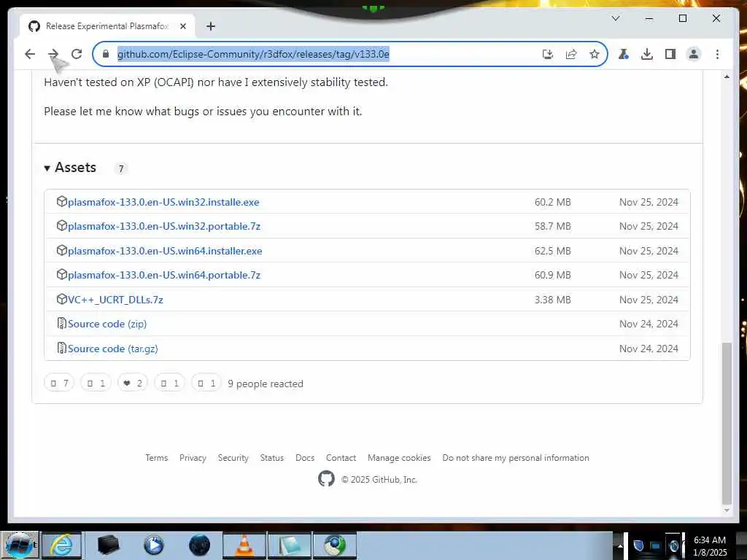Open Do not share my personal information
Image resolution: width=747 pixels, height=560 pixels.
coord(516,458)
